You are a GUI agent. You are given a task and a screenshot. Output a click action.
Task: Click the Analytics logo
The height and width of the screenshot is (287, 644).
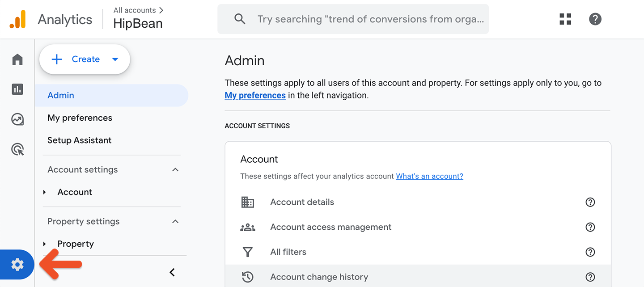pos(18,19)
